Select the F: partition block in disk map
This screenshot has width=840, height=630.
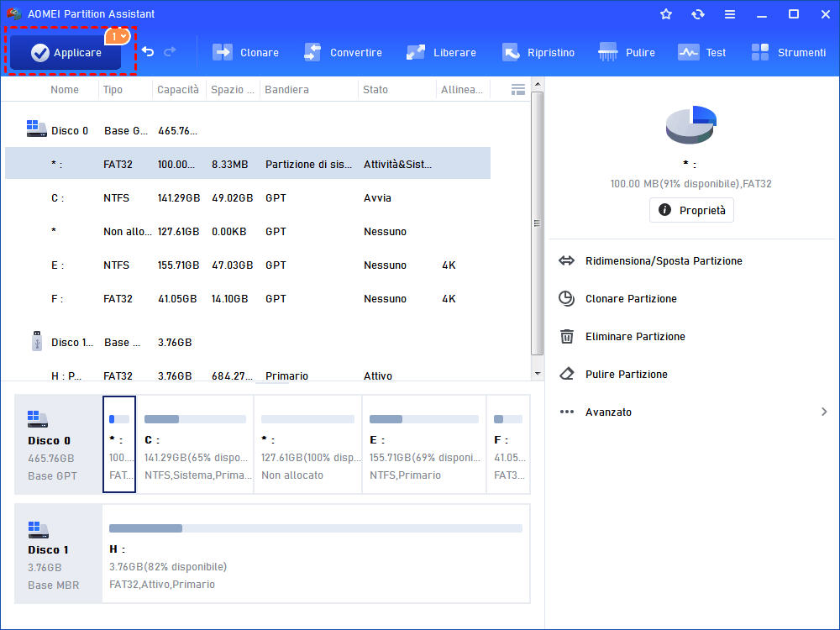(x=508, y=444)
